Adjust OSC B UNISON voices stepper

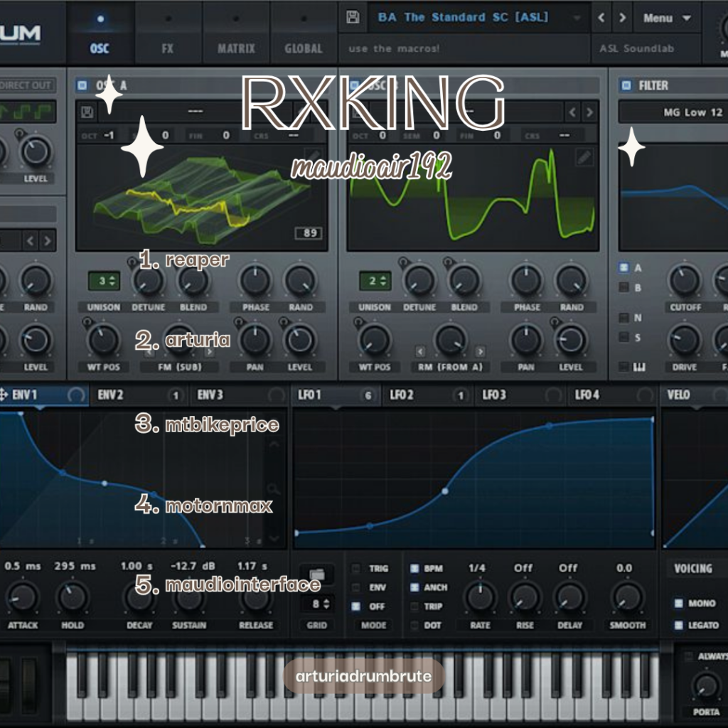[375, 281]
